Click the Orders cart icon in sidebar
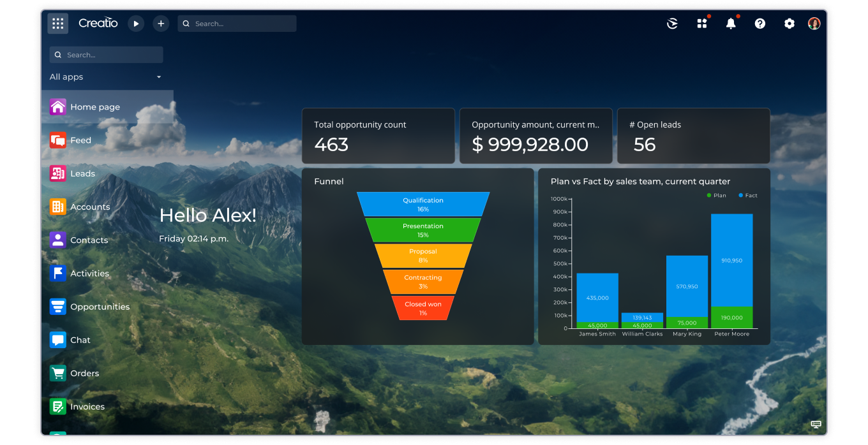The height and width of the screenshot is (445, 868). (x=57, y=373)
